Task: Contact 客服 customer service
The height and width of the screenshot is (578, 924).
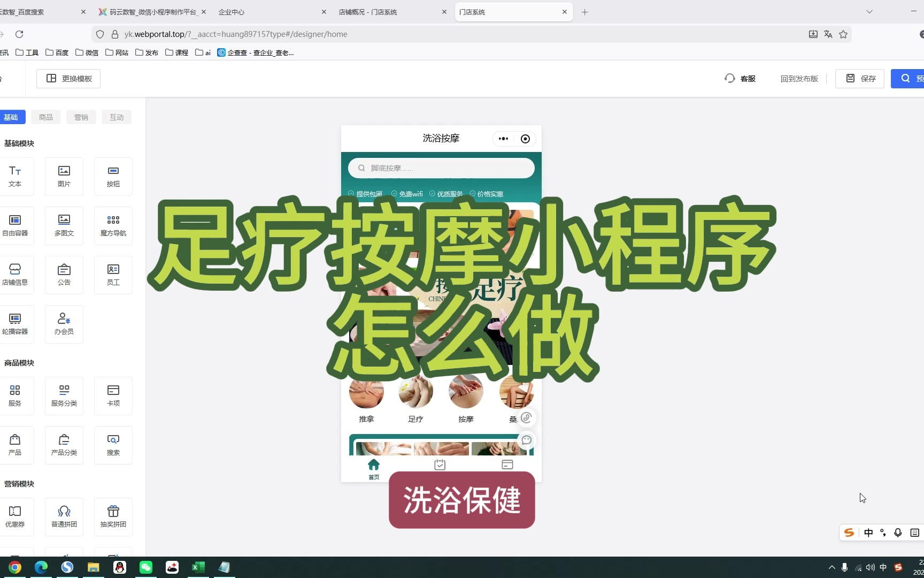Action: pos(740,79)
